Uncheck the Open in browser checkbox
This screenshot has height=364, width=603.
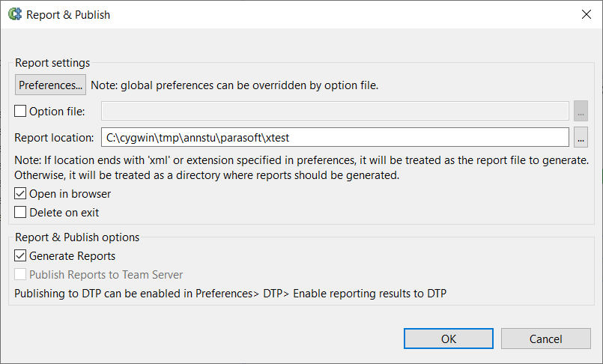coord(20,193)
